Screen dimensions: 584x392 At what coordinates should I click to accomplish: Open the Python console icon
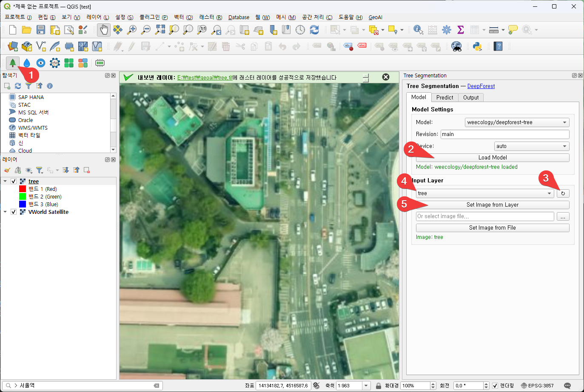[x=477, y=46]
